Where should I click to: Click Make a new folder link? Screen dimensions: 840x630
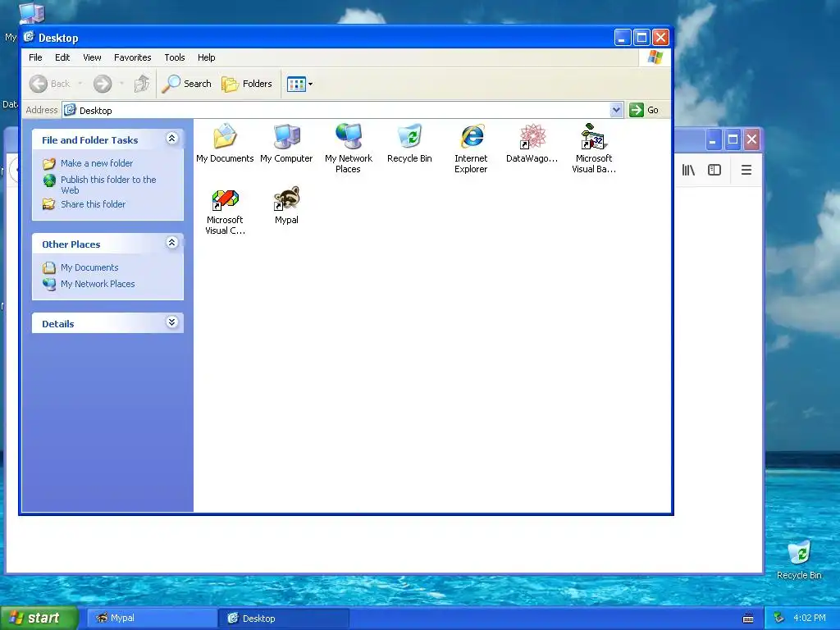(x=97, y=163)
